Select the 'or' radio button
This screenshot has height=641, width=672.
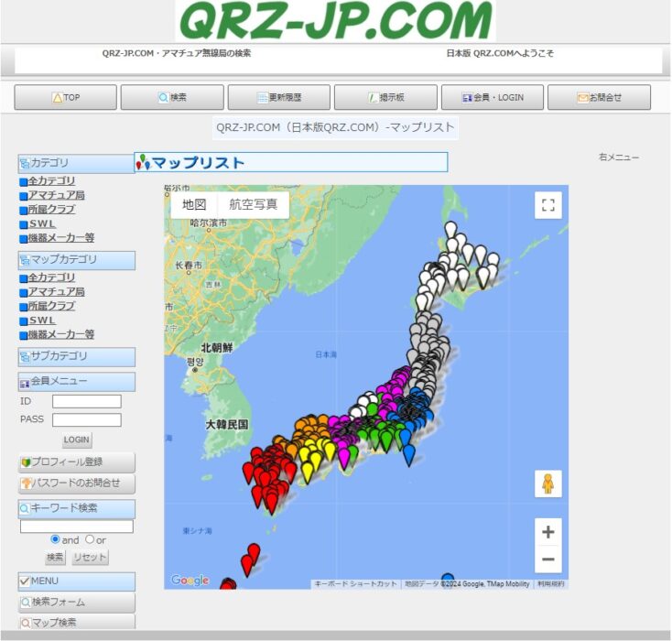click(90, 539)
